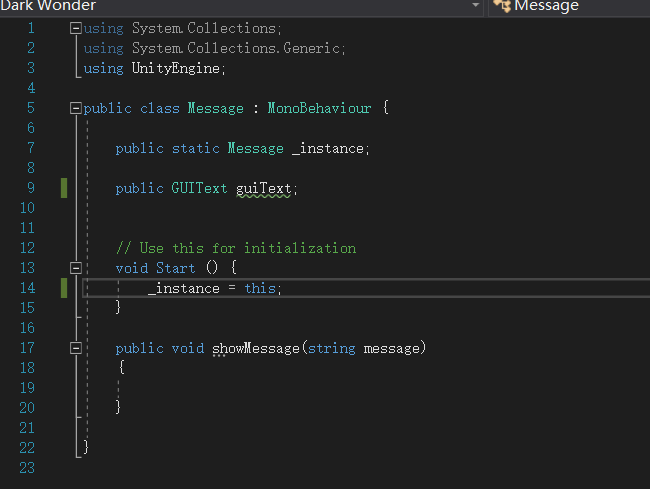Click line number 23 in the gutter
Viewport: 650px width, 489px height.
click(27, 468)
